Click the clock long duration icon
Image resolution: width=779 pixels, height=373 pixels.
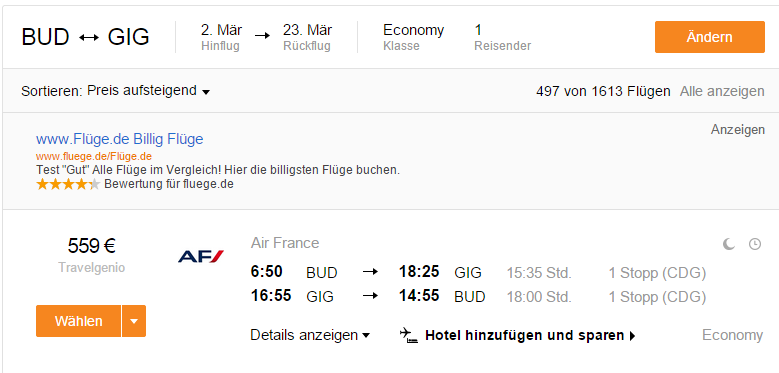755,244
